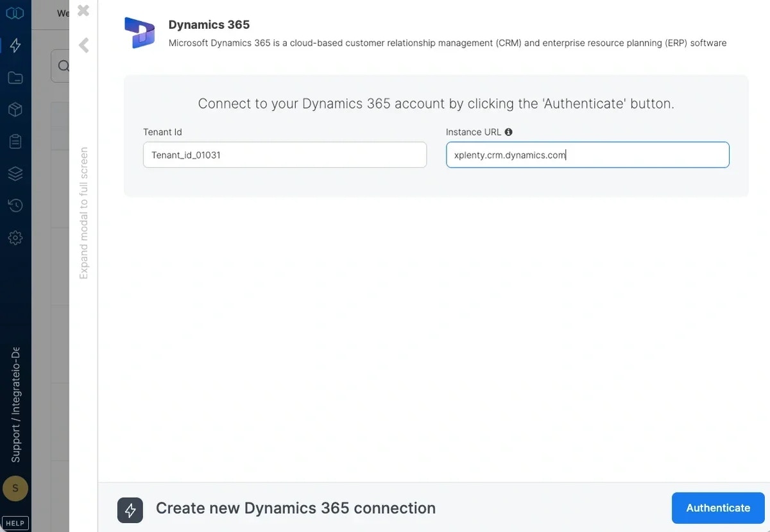Click the info icon beside Instance URL
The image size is (770, 532).
(508, 132)
